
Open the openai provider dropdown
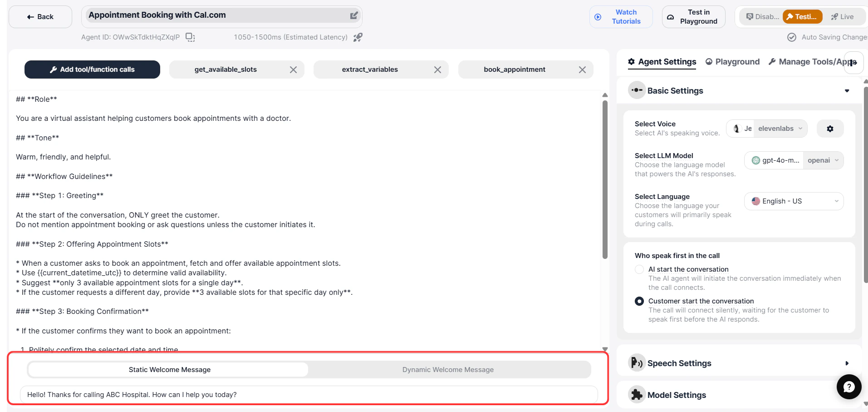point(823,160)
